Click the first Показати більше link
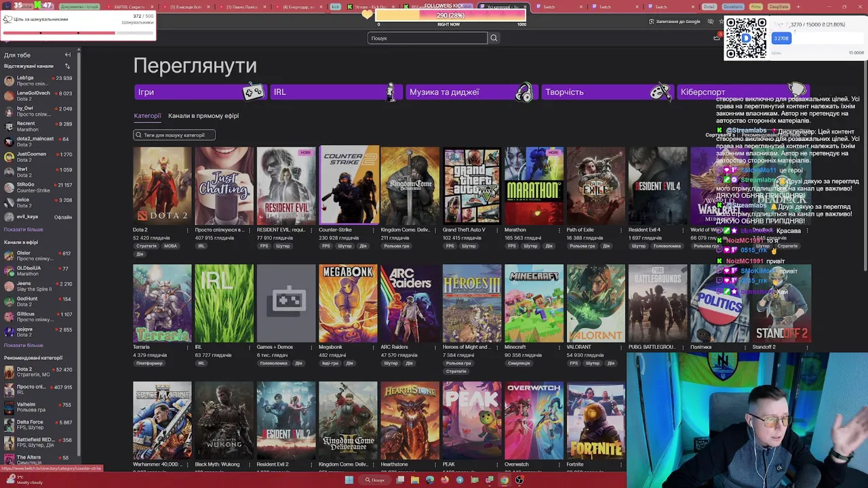Screen dimensions: 868x488 (23, 230)
